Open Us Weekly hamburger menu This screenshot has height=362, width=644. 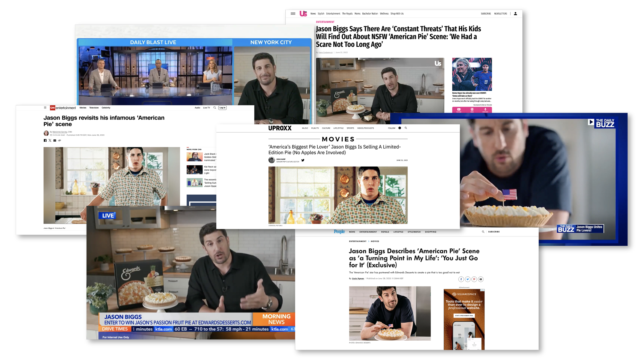coord(293,14)
